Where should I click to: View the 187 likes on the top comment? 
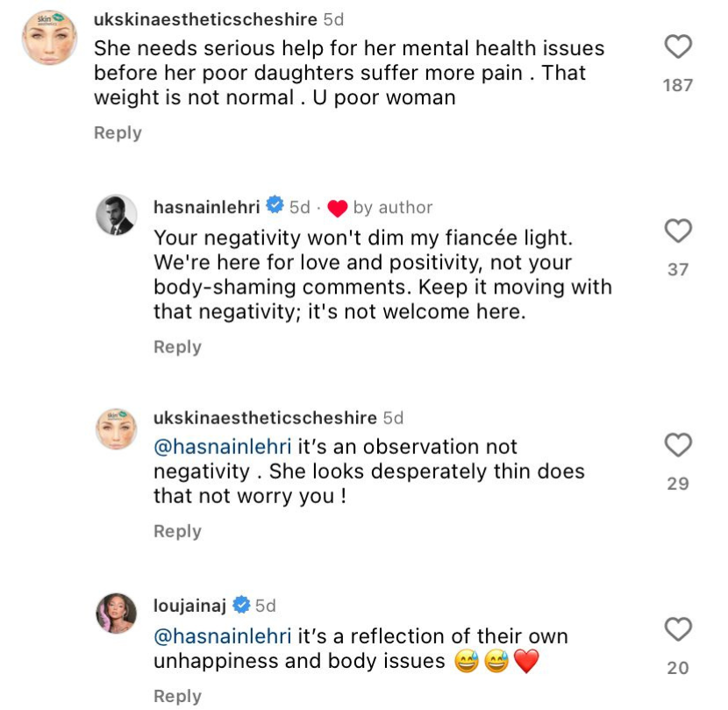(x=678, y=85)
